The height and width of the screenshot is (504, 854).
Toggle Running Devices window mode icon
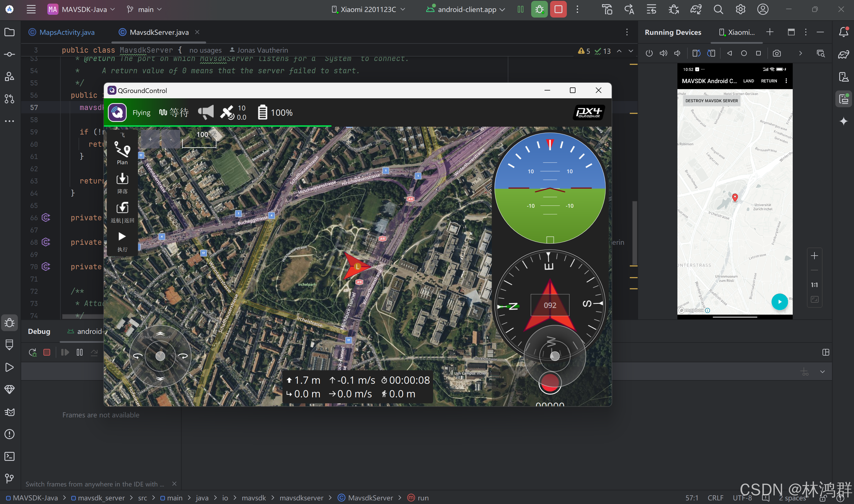click(x=791, y=32)
